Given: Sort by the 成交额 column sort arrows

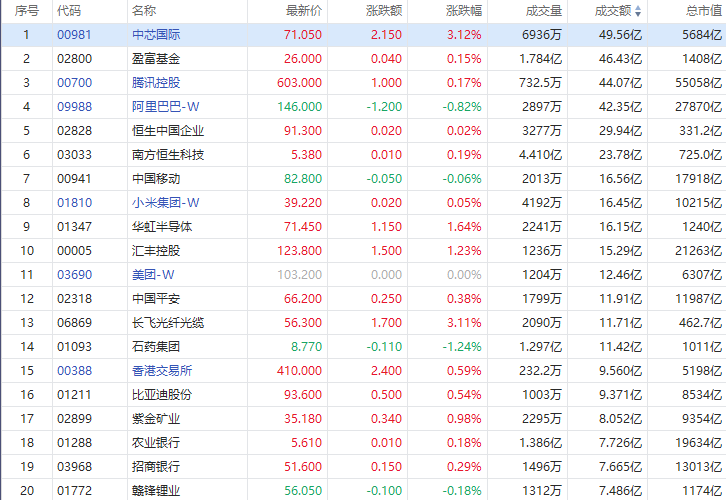Looking at the screenshot, I should 638,11.
